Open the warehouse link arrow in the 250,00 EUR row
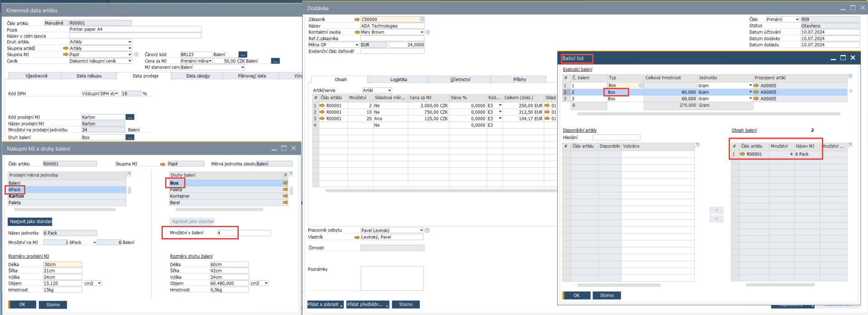 [x=547, y=105]
